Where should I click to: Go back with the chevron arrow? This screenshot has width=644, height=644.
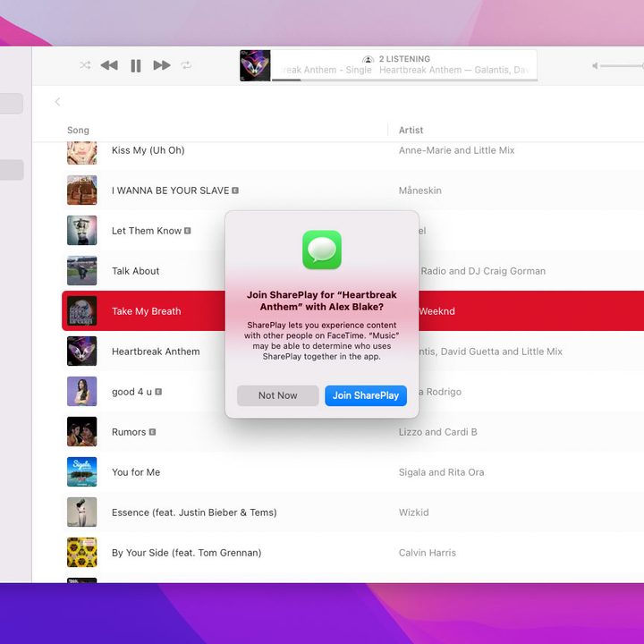tap(57, 101)
